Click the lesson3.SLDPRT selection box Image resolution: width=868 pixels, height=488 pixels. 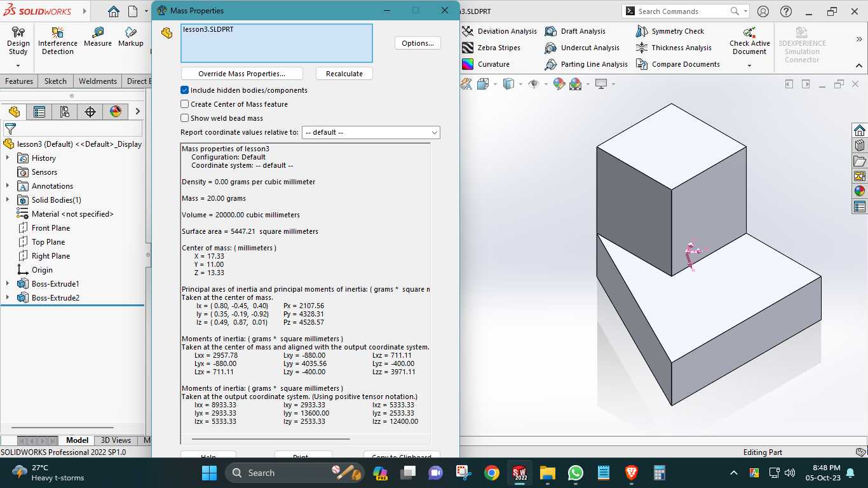click(x=277, y=43)
